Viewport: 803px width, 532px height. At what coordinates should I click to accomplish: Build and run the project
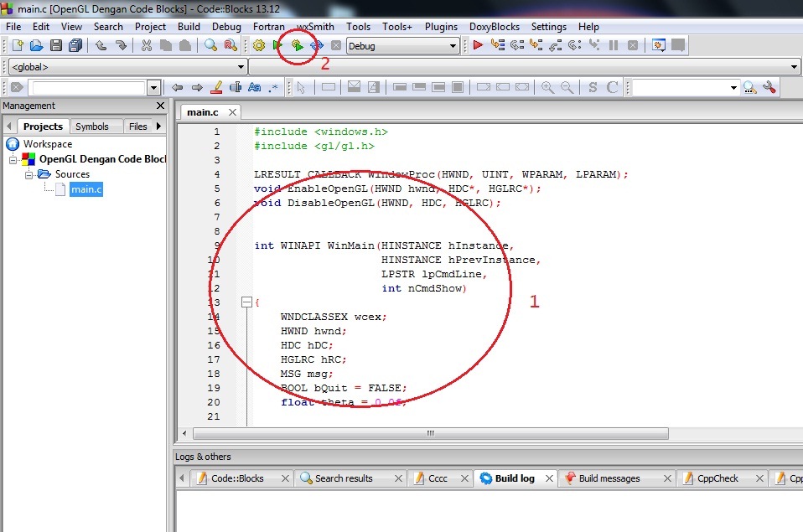tap(298, 45)
